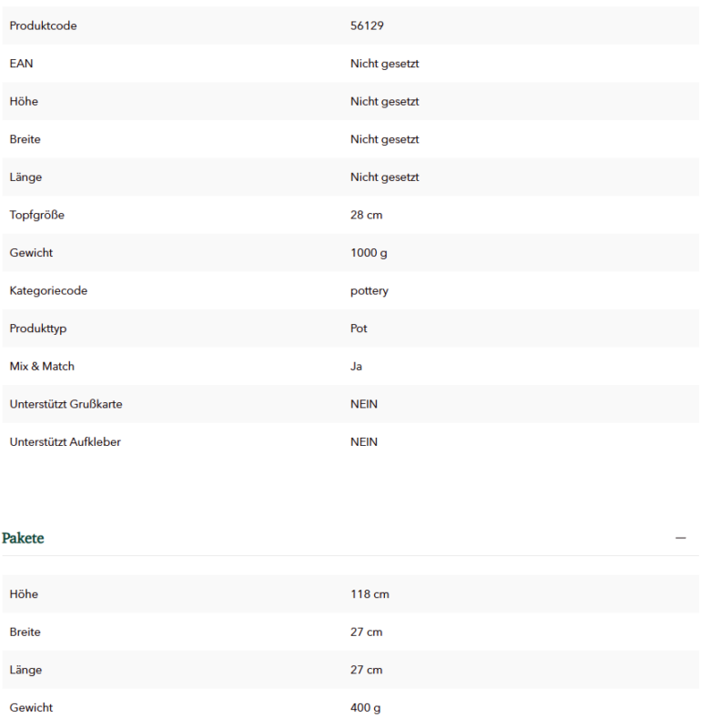
Task: Click the Pakete section heading
Action: [x=24, y=538]
